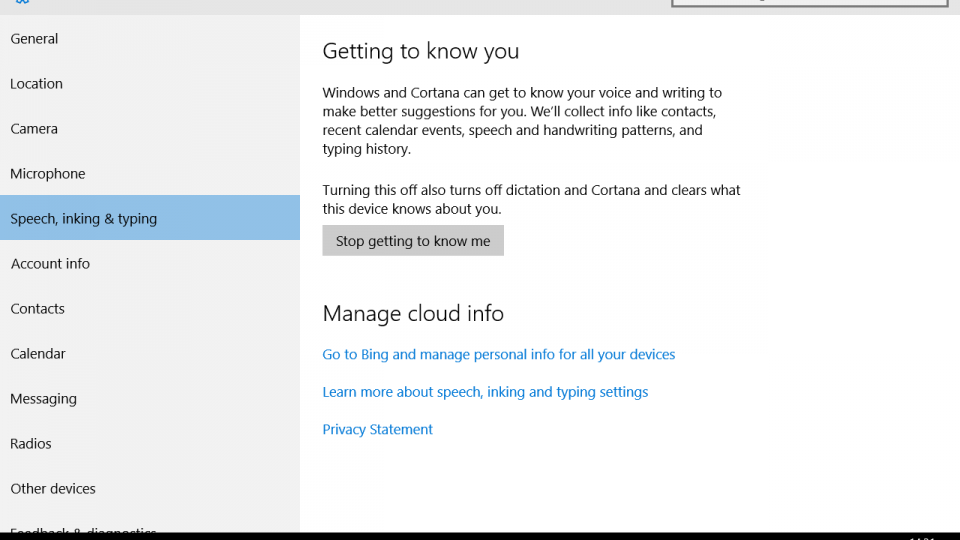
Task: Click the Getting to know you heading
Action: point(421,51)
